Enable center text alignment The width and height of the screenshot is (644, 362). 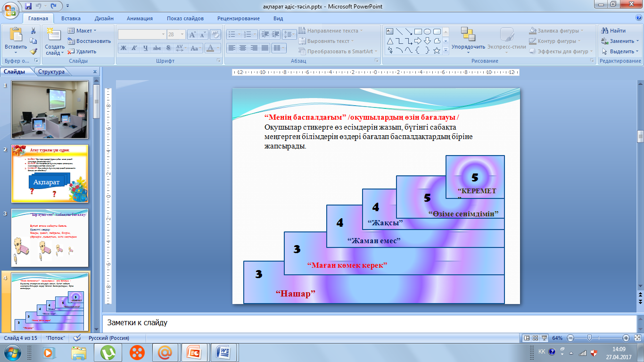[x=243, y=48]
